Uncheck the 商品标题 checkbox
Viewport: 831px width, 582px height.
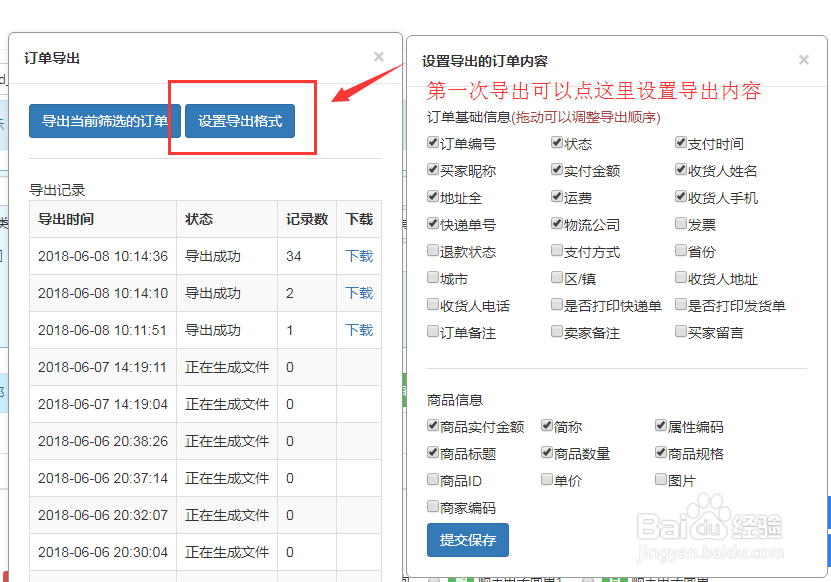432,453
